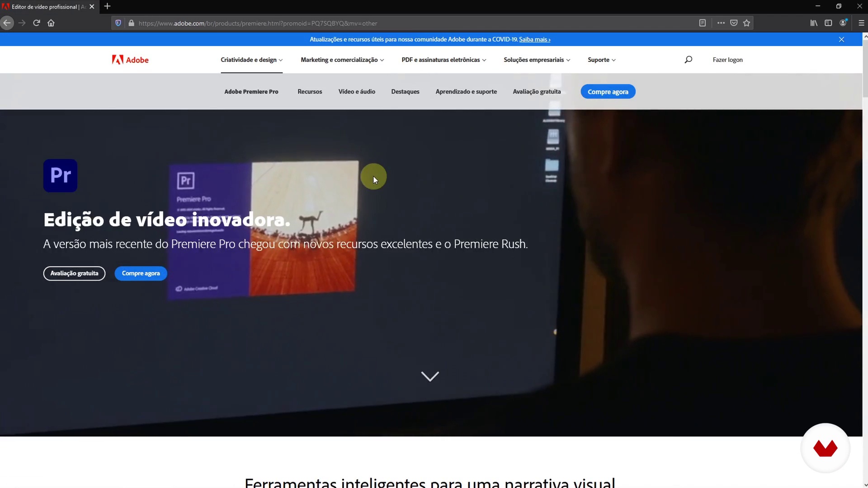Open a new browser tab
Image resolution: width=868 pixels, height=488 pixels.
107,6
